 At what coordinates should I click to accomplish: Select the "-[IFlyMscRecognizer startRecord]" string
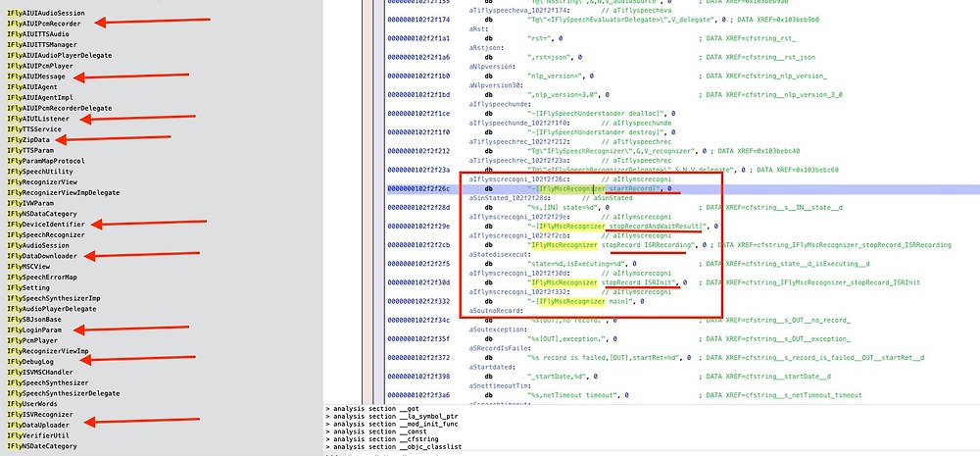click(x=595, y=188)
